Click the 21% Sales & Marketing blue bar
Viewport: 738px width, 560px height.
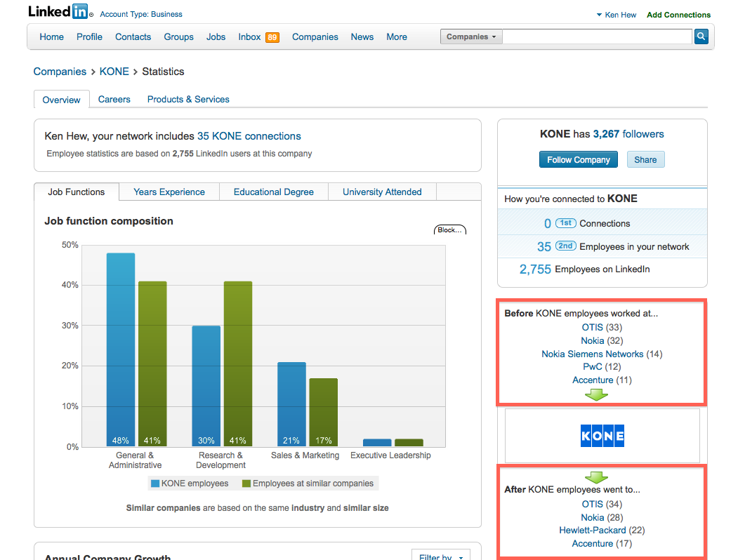click(292, 404)
